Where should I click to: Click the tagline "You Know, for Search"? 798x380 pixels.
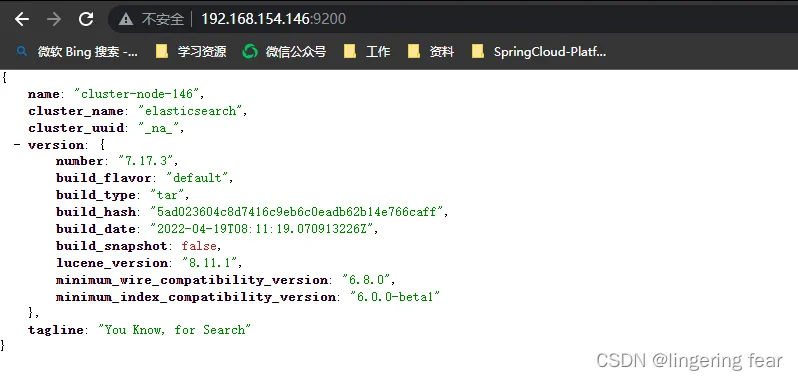175,330
